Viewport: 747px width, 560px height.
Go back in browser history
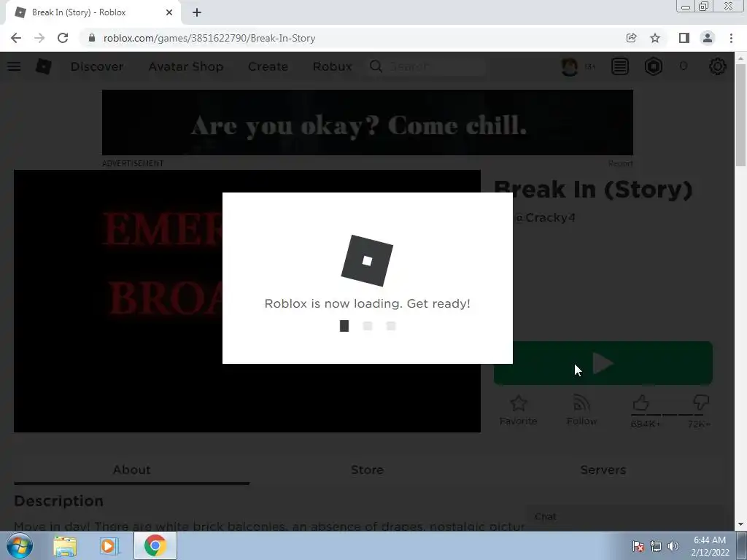pyautogui.click(x=16, y=38)
